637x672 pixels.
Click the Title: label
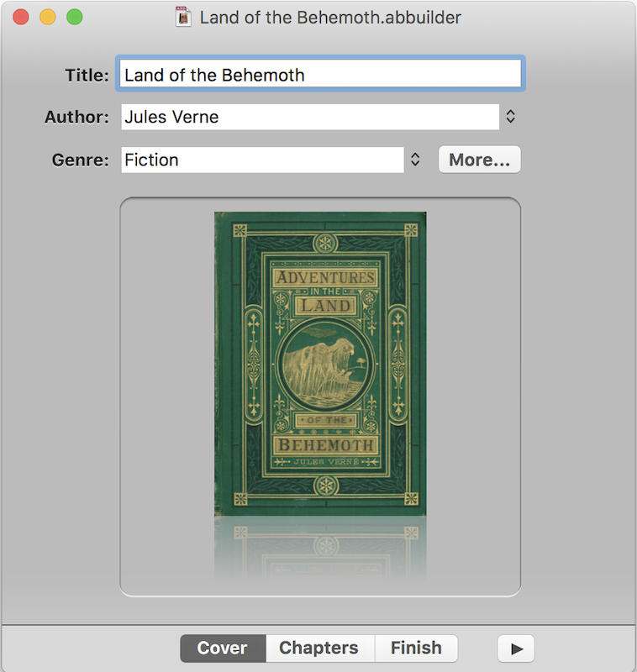[87, 75]
